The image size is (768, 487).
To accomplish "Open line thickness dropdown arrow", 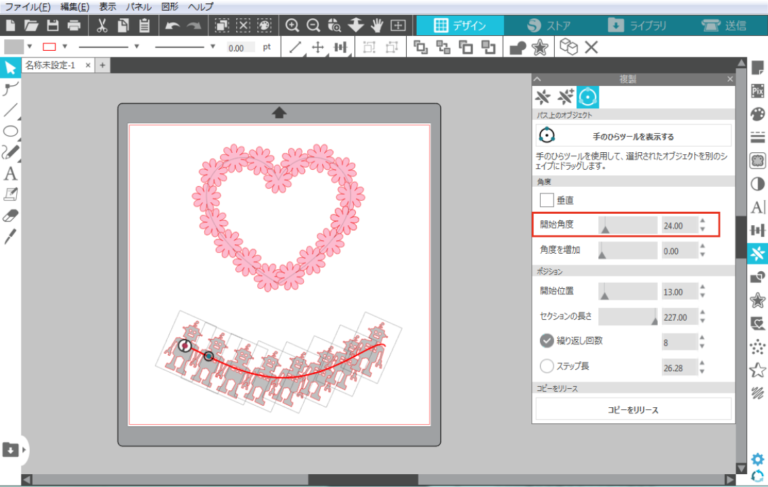I will (213, 47).
